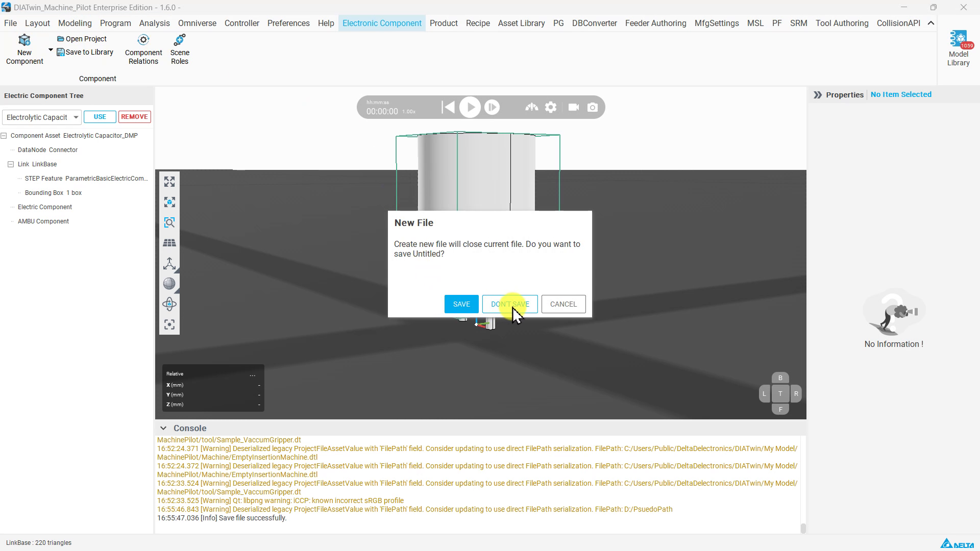Image resolution: width=980 pixels, height=551 pixels.
Task: Switch to the Program tab
Action: [115, 23]
